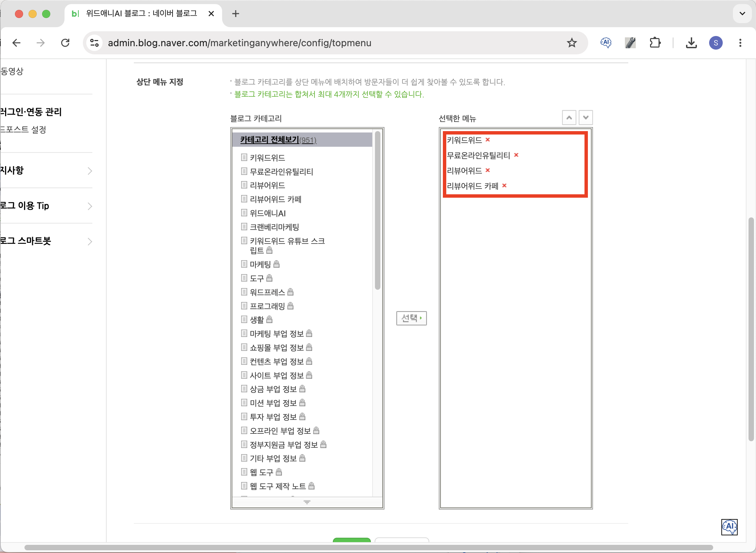Expand the tab search dropdown
Screen dimensions: 756x553
tap(742, 14)
